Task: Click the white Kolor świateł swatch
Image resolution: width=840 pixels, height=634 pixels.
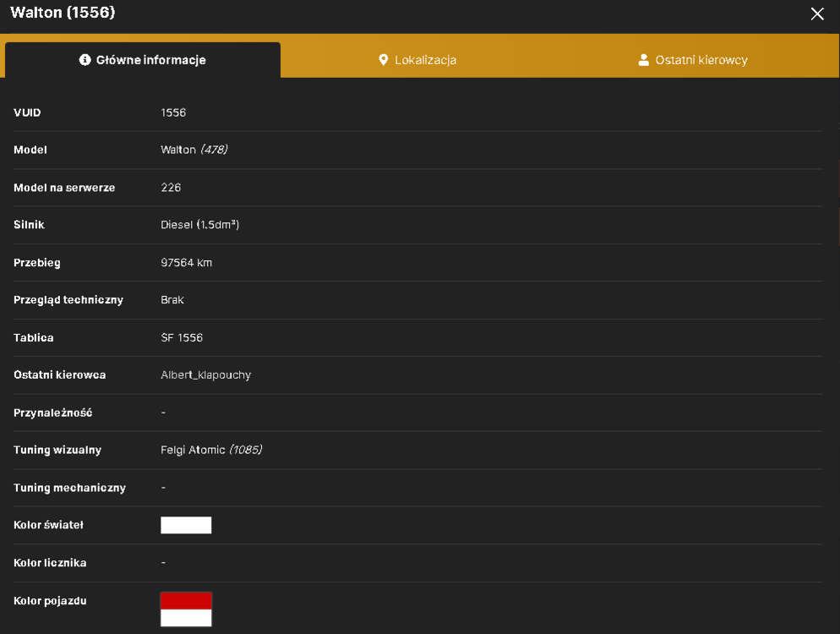Action: [186, 525]
